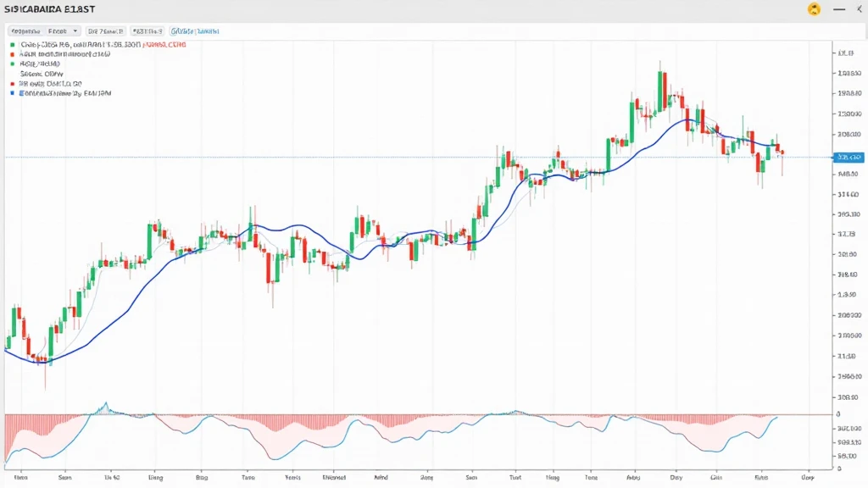
Task: Click the green square of the first legend entry
Action: [12, 43]
